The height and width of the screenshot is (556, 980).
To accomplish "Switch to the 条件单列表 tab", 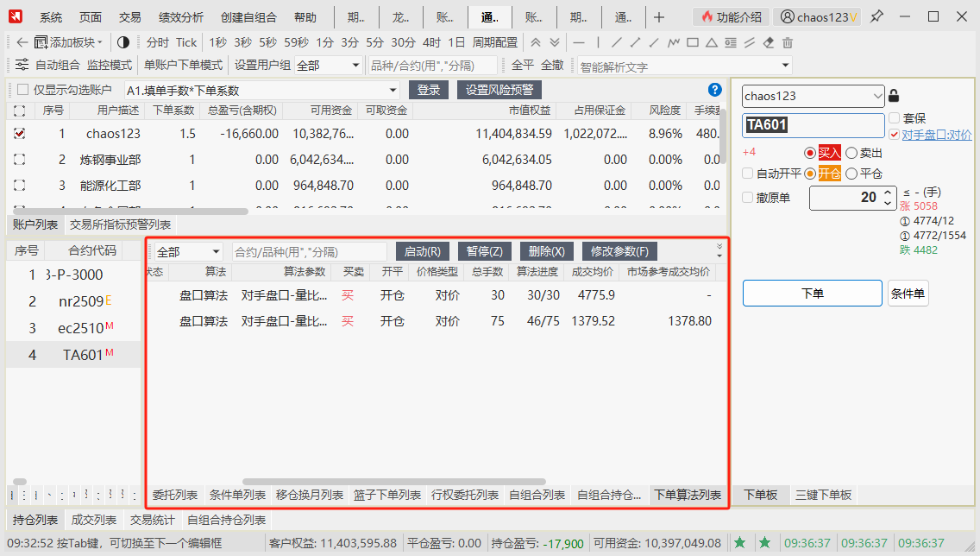I will (x=237, y=495).
